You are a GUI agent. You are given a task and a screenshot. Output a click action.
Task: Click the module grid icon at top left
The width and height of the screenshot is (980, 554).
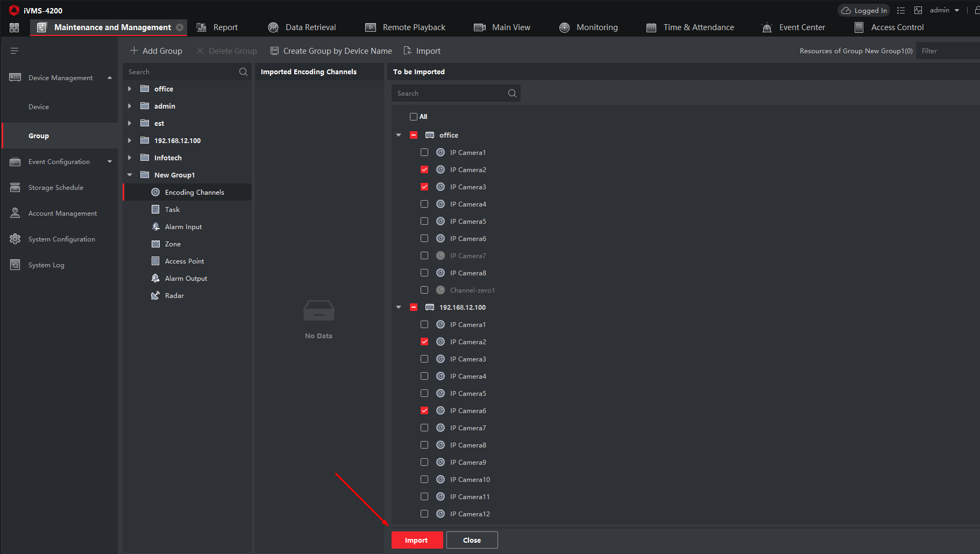15,27
